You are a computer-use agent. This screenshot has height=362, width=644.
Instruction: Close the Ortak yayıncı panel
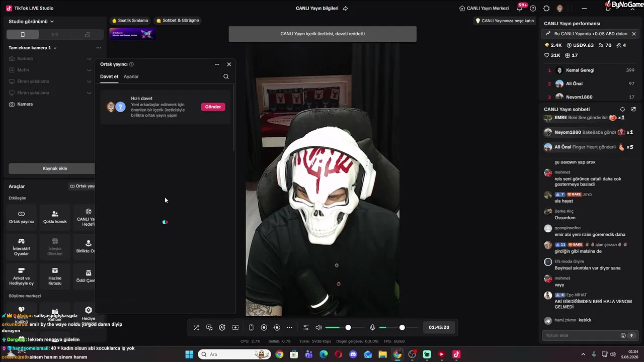229,64
